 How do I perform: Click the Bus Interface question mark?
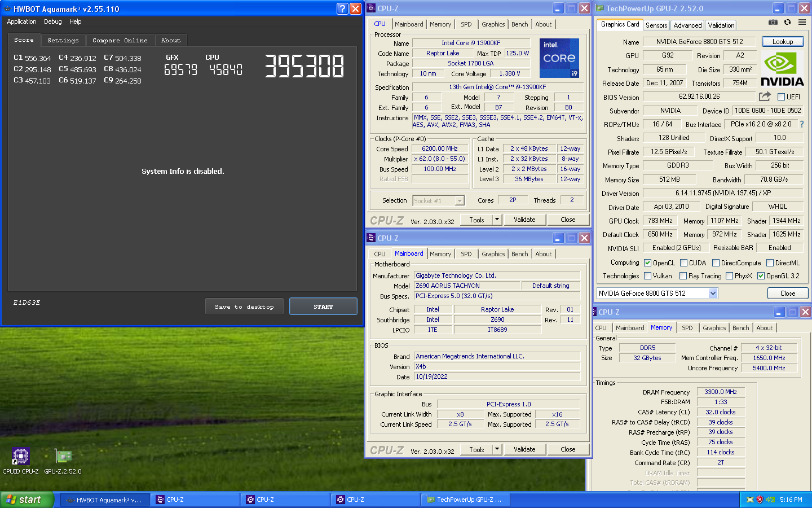click(x=802, y=124)
